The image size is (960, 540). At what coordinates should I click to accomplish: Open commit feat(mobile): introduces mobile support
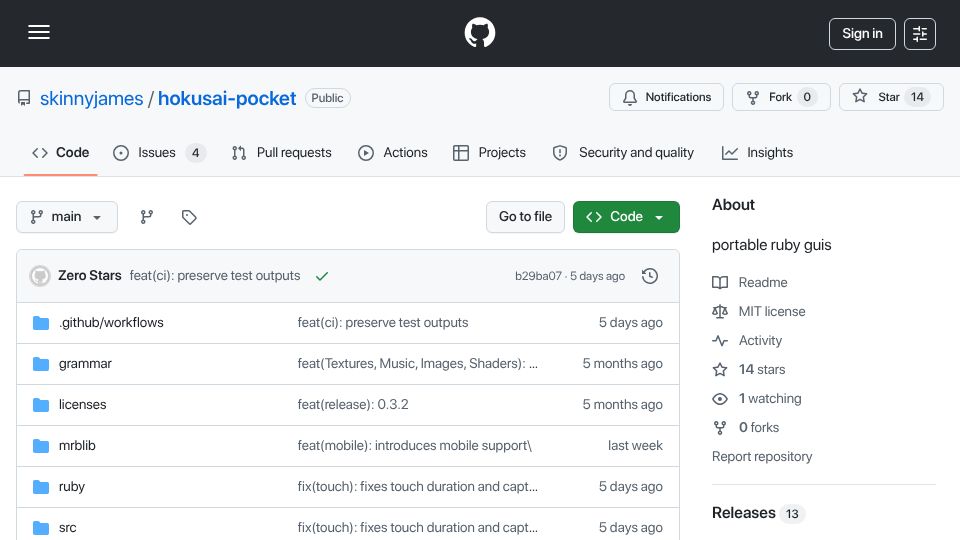tap(414, 446)
